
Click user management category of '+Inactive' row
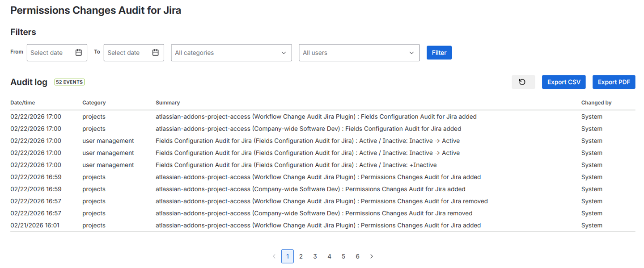coord(108,165)
